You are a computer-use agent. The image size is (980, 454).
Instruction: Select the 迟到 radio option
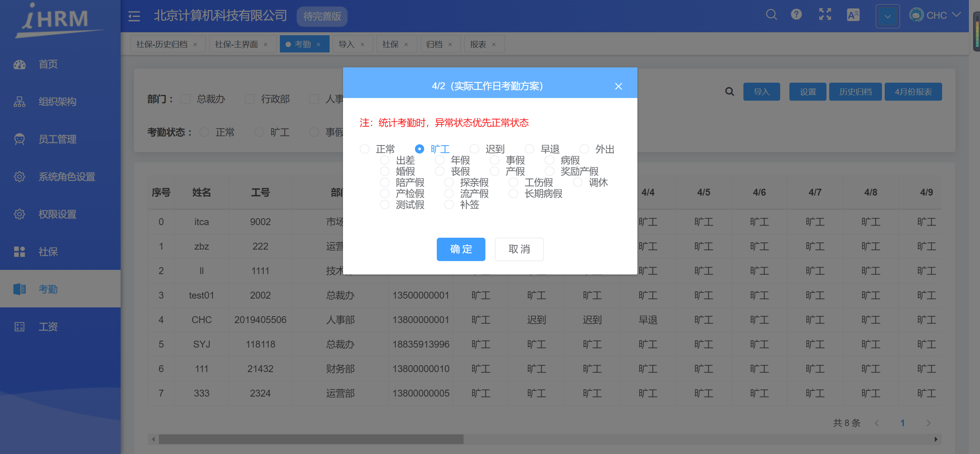click(474, 149)
